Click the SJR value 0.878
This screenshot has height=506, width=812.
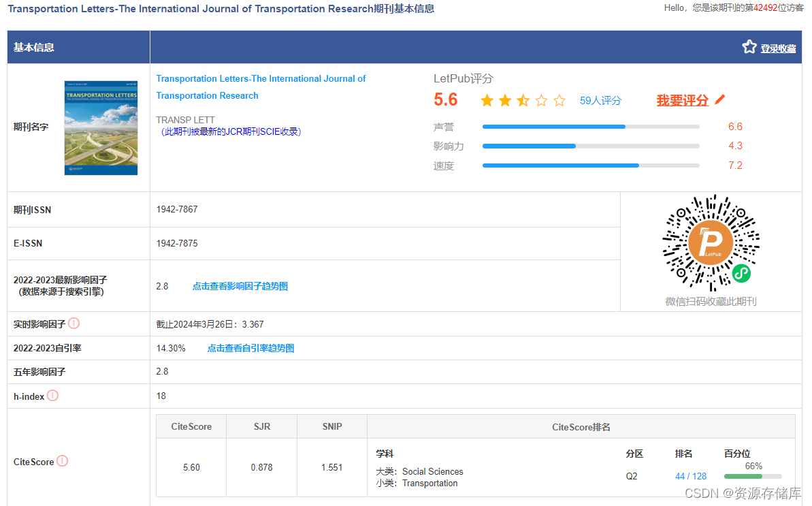(x=261, y=467)
